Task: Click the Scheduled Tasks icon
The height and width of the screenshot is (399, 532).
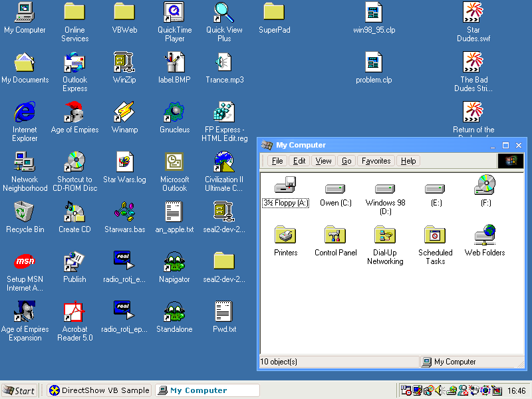Action: [435, 235]
